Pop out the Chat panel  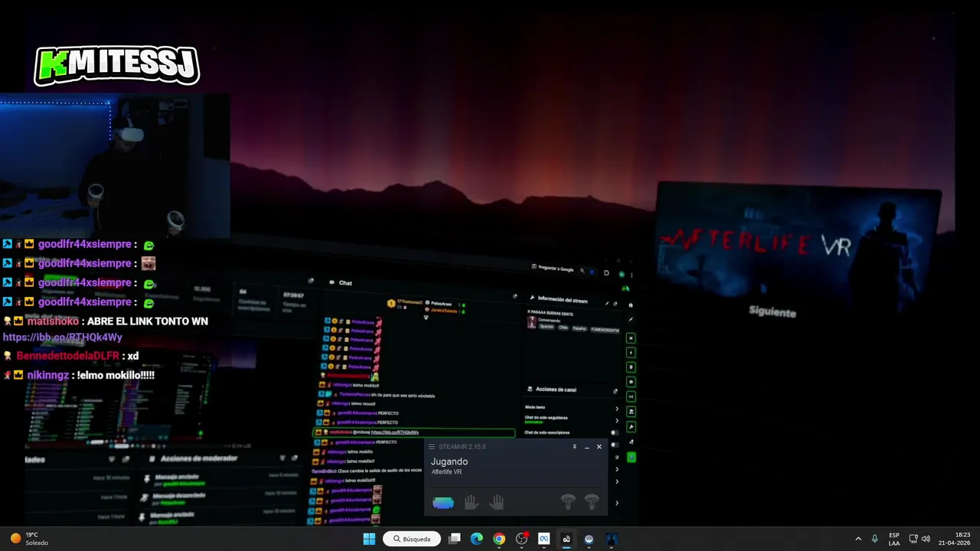point(514,296)
